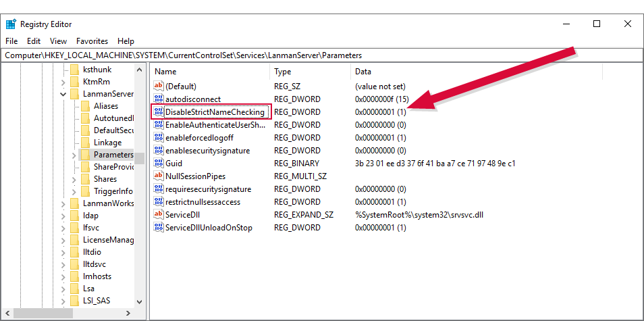Click the enablesecuritysignature DWORD icon
This screenshot has height=321, width=644.
158,151
